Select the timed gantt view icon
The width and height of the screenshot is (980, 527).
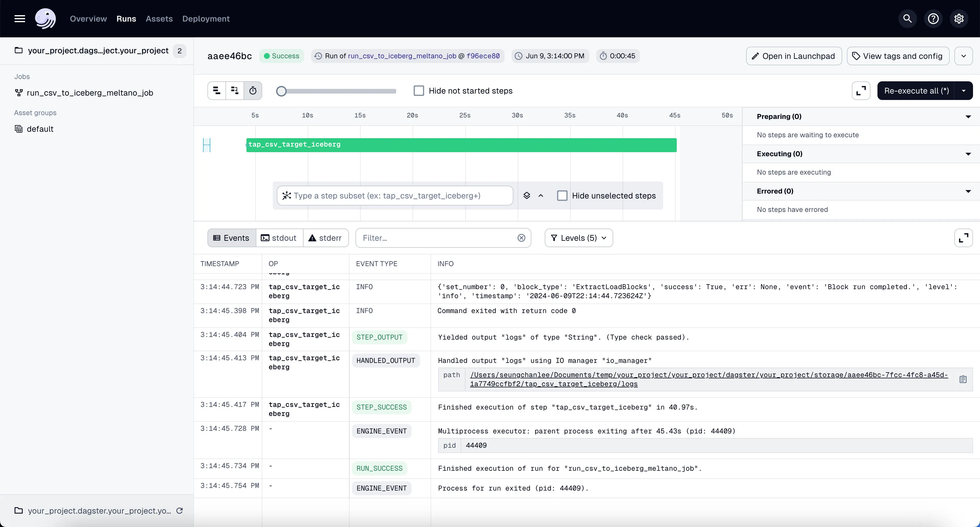point(253,91)
